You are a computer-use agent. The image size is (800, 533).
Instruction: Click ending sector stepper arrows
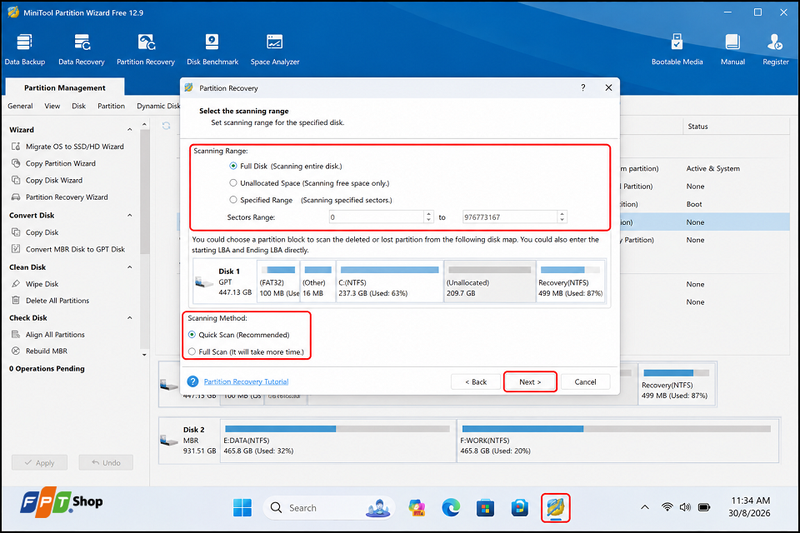pyautogui.click(x=562, y=217)
